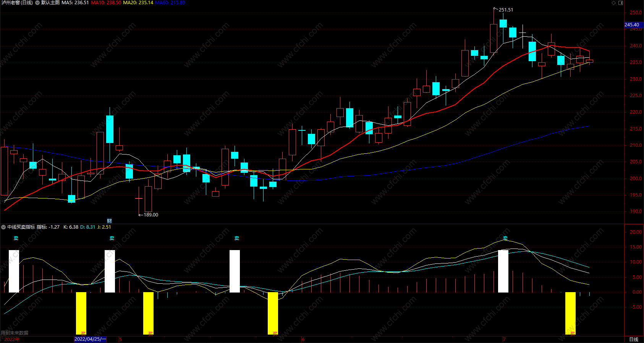Click the rightmost yellow 买 signal bar
The width and height of the screenshot is (644, 343).
[570, 313]
